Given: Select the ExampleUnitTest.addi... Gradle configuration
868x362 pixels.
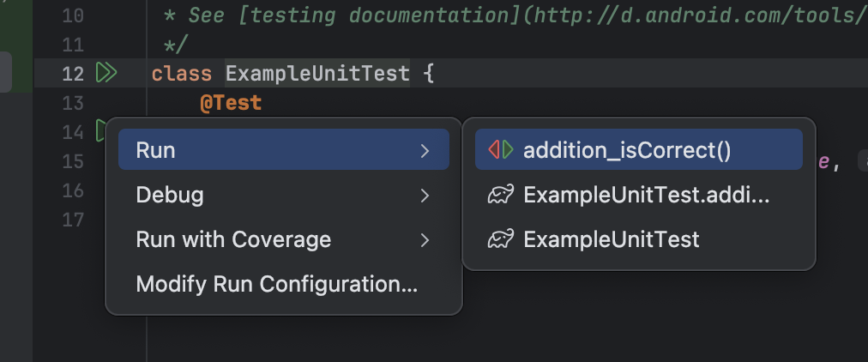Looking at the screenshot, I should [646, 196].
